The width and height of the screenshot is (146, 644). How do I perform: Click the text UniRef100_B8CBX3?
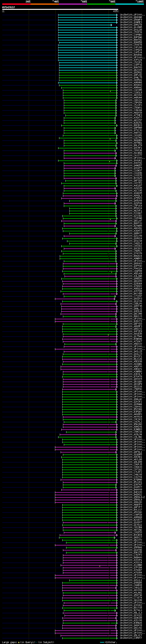131,125
